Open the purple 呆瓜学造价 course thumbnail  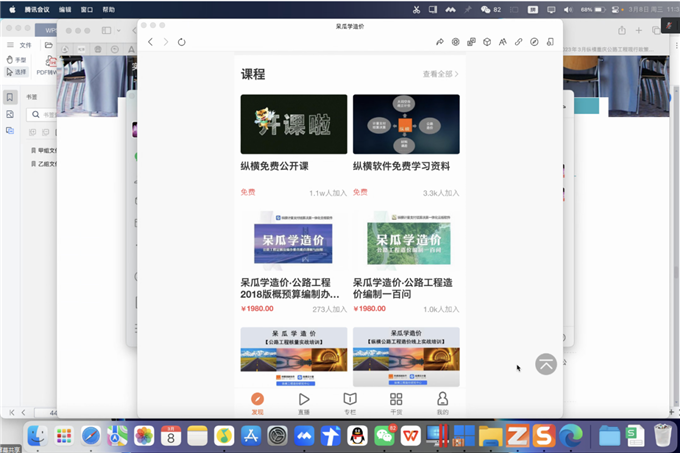294,241
